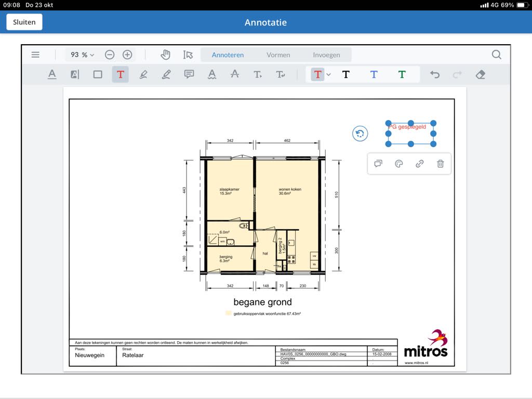Switch to the Invoegen tab
Image resolution: width=532 pixels, height=399 pixels.
(x=326, y=55)
